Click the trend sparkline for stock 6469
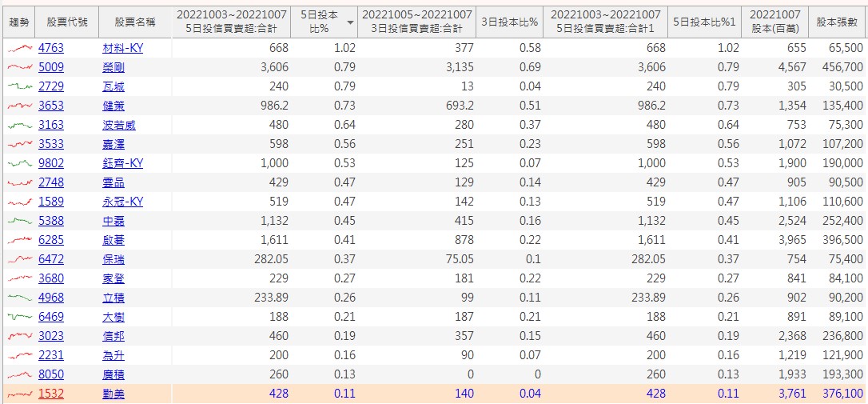Screen dimensions: 868x404 [19, 317]
